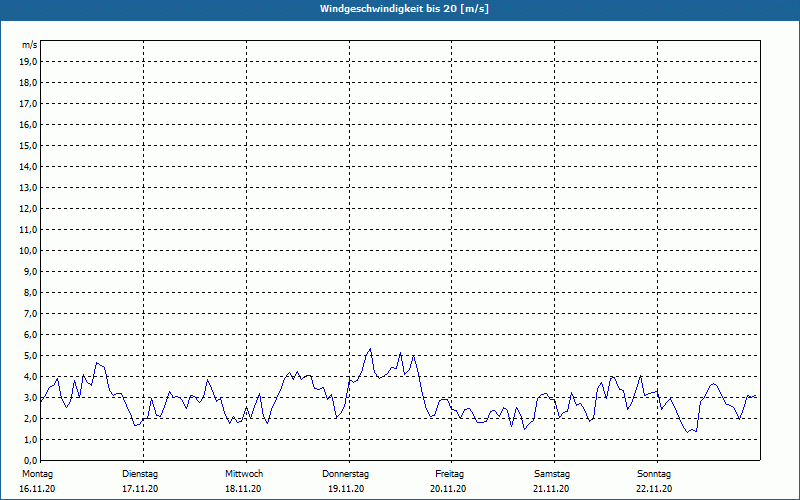
Task: Click the 5,0 value on the y-axis
Action: point(31,355)
